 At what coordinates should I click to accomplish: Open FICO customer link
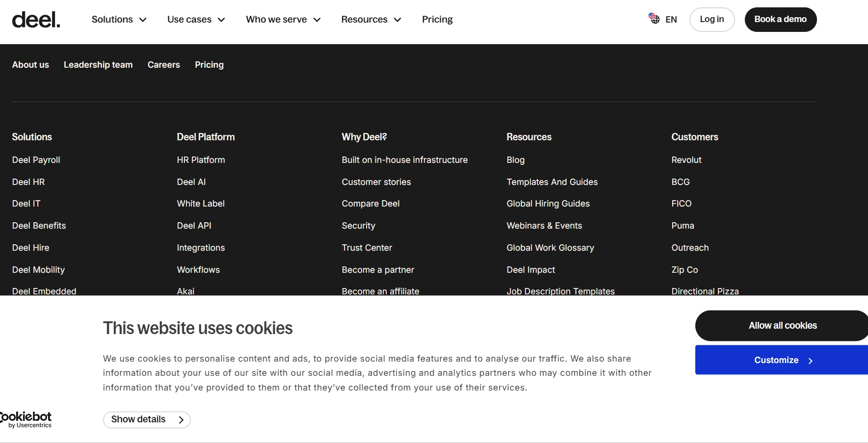coord(682,204)
